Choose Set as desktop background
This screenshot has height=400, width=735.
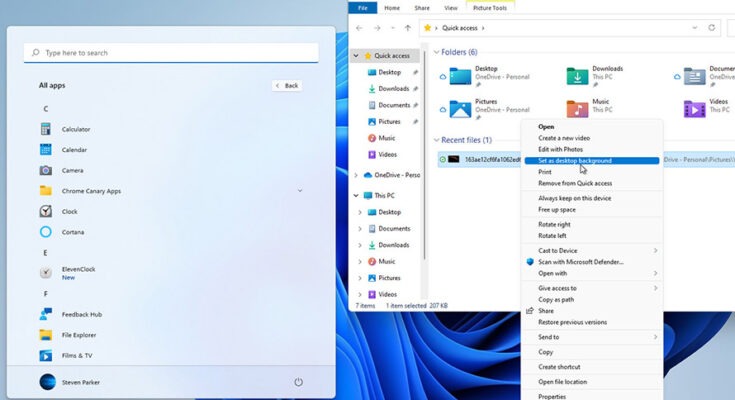pyautogui.click(x=592, y=160)
